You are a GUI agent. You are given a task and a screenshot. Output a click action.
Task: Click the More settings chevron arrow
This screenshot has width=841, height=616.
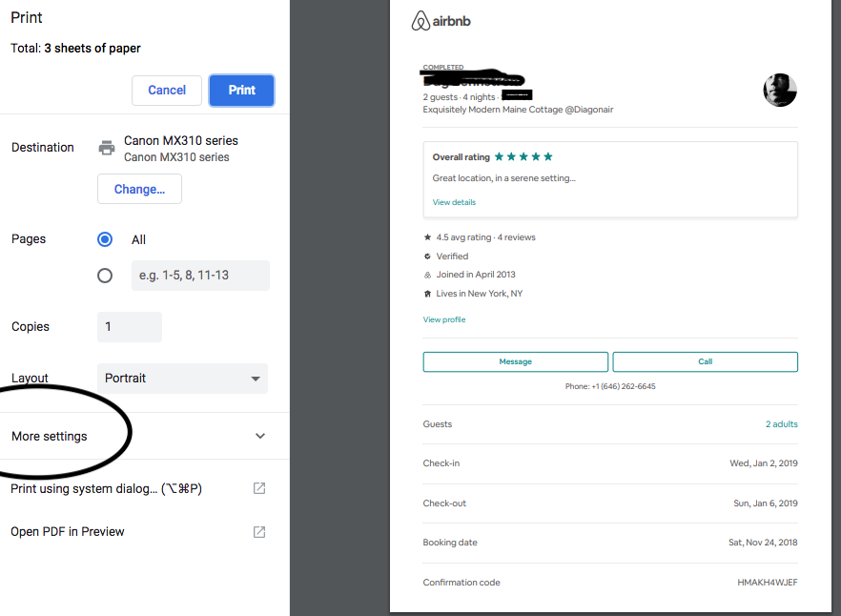(x=259, y=436)
